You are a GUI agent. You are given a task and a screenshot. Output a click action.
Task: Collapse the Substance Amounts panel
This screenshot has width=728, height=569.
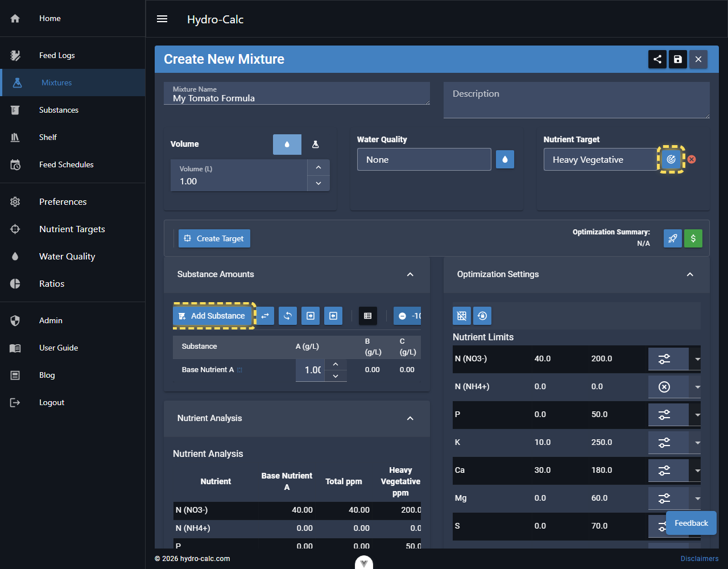click(x=410, y=274)
